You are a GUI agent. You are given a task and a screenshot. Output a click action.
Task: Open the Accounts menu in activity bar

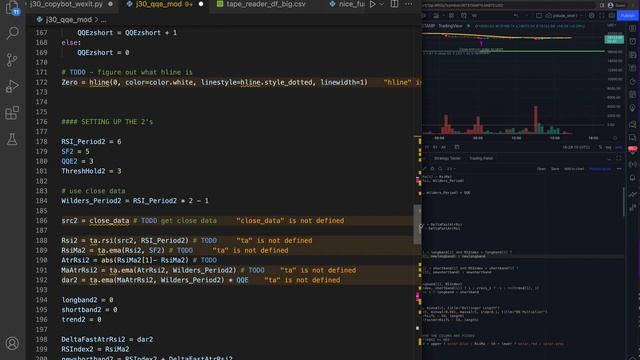12,343
